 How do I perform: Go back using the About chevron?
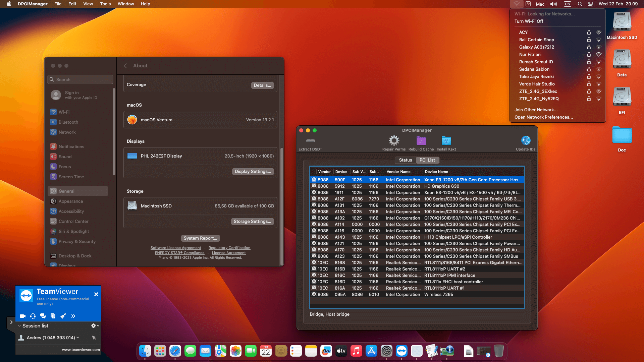[125, 66]
